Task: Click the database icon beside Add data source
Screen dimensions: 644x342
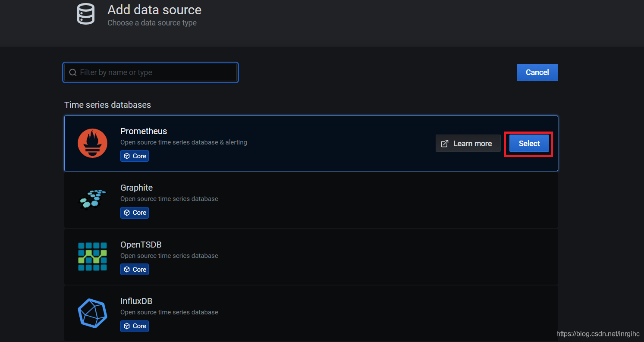Action: [x=85, y=14]
